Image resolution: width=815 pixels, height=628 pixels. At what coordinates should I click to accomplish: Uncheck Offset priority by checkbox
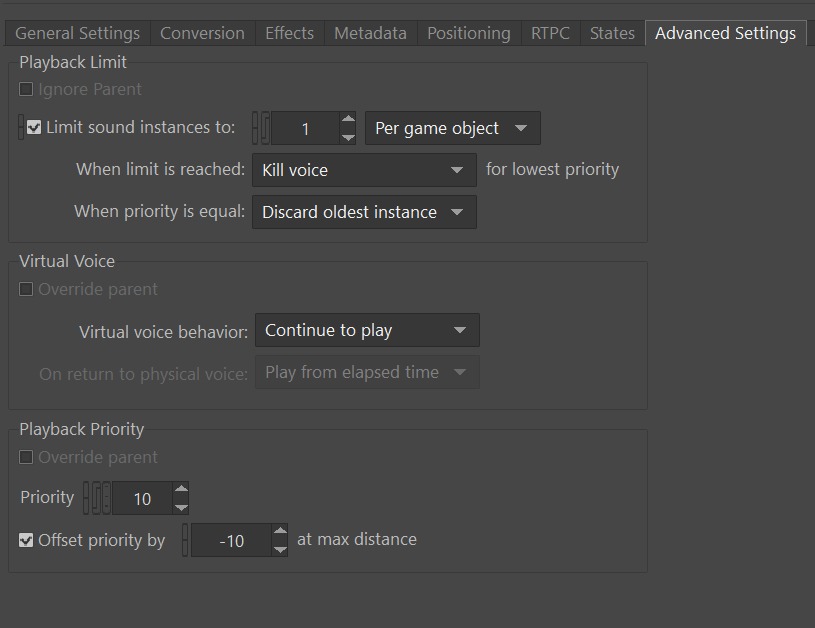click(x=26, y=540)
